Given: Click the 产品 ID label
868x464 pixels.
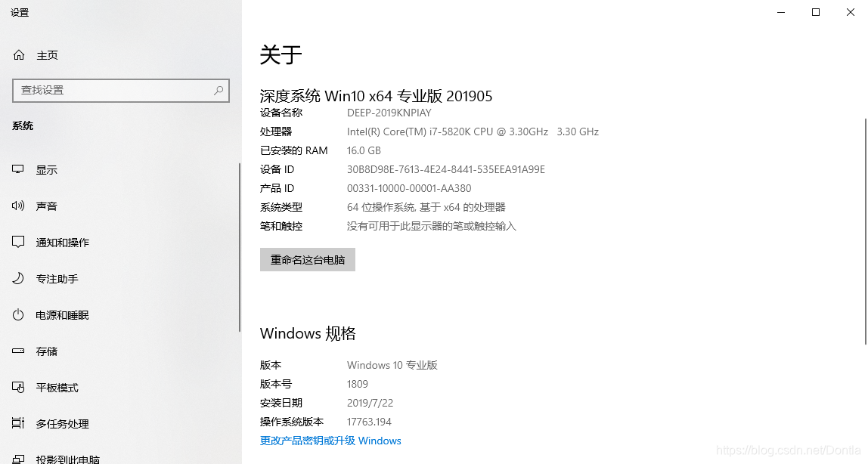Looking at the screenshot, I should coord(277,188).
